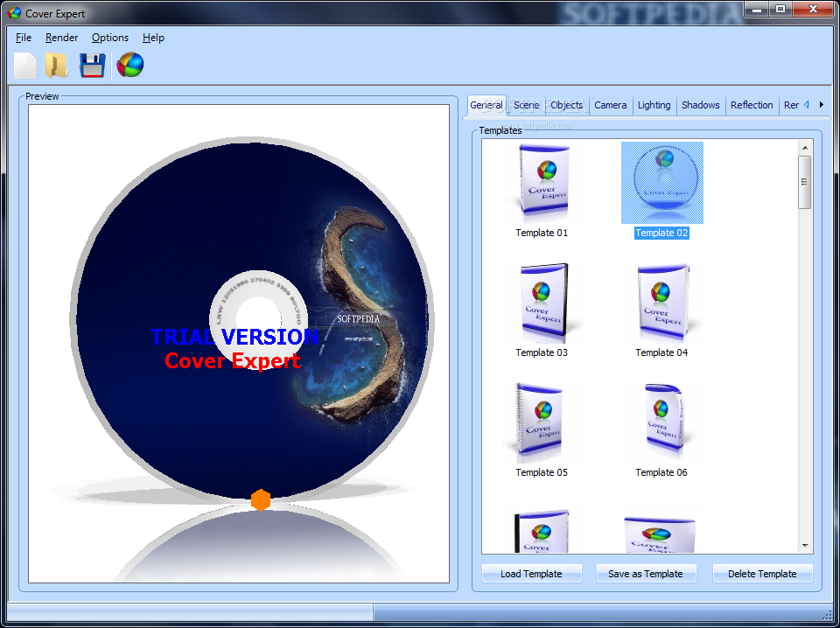Select the Template 02 disc thumbnail

click(662, 183)
